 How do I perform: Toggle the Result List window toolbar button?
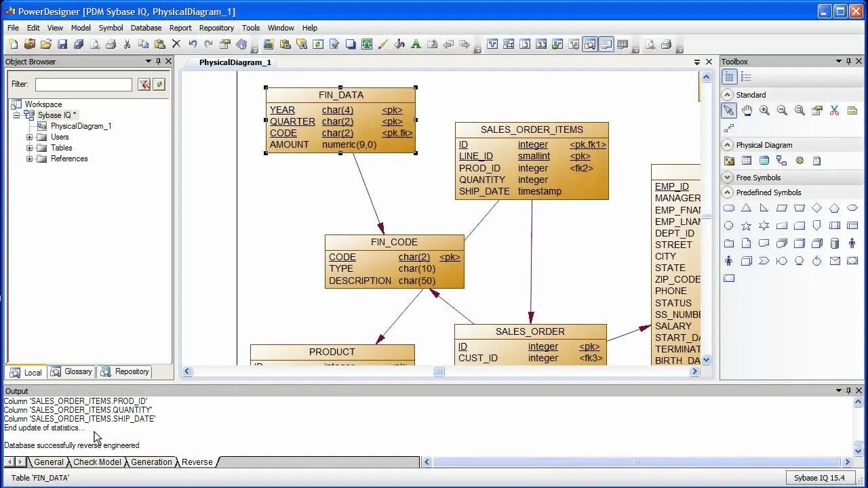[x=623, y=45]
